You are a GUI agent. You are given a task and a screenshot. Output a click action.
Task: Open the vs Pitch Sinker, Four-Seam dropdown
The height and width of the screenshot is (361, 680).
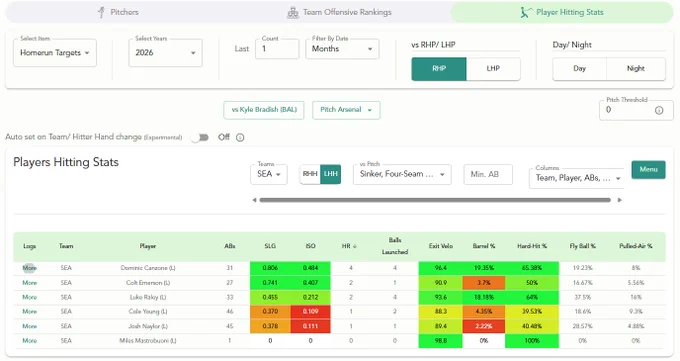(x=402, y=174)
